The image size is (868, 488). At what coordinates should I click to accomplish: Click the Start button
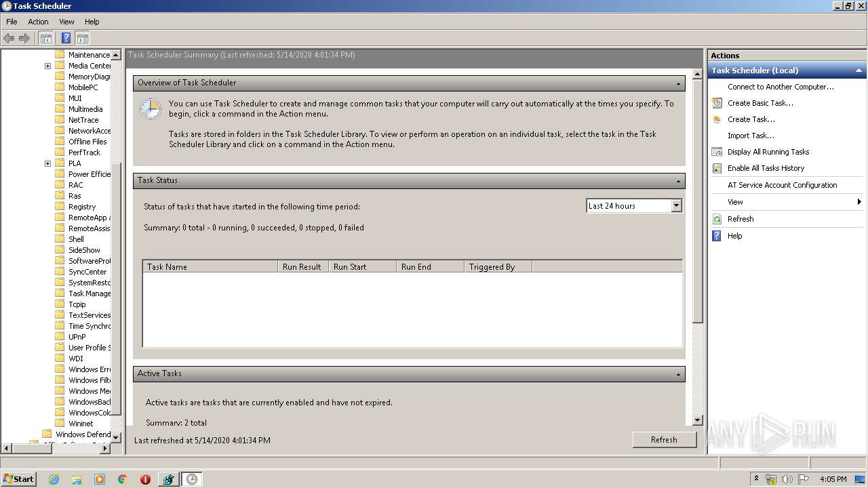18,479
